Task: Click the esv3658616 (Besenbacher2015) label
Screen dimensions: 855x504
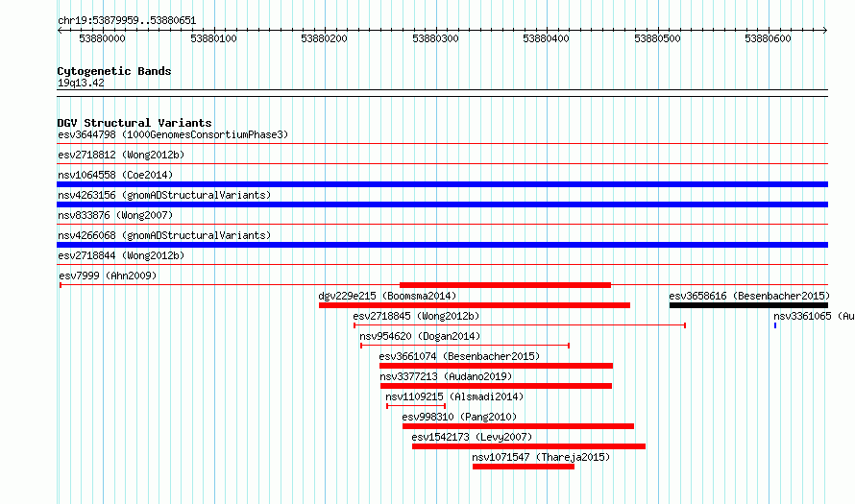Action: coord(749,296)
